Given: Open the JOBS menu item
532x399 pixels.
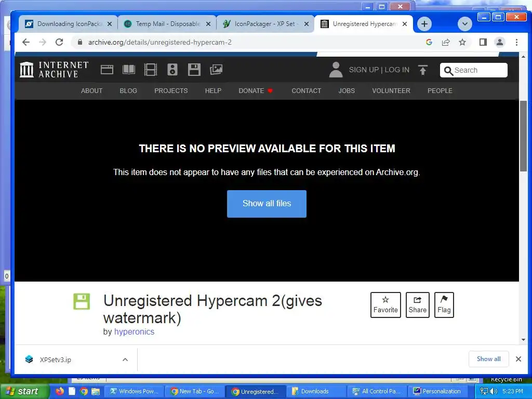Looking at the screenshot, I should coord(347,90).
